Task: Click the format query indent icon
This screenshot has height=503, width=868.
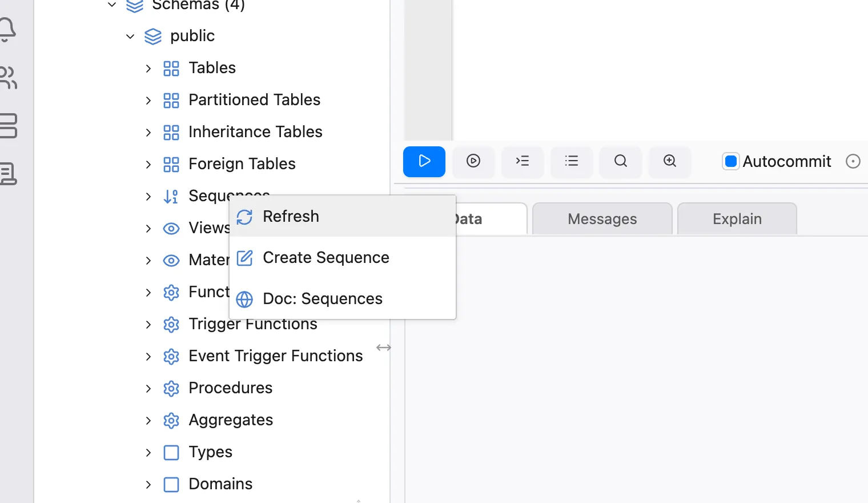Action: pyautogui.click(x=523, y=161)
